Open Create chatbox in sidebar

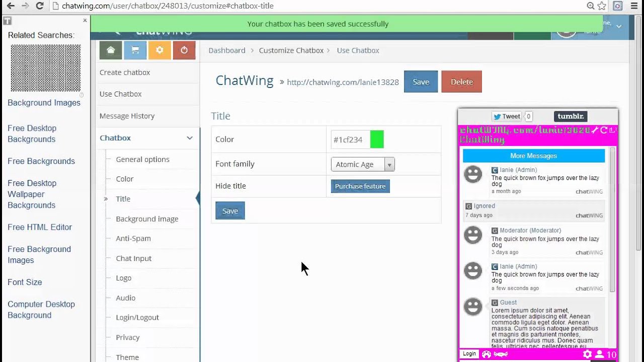click(x=125, y=72)
